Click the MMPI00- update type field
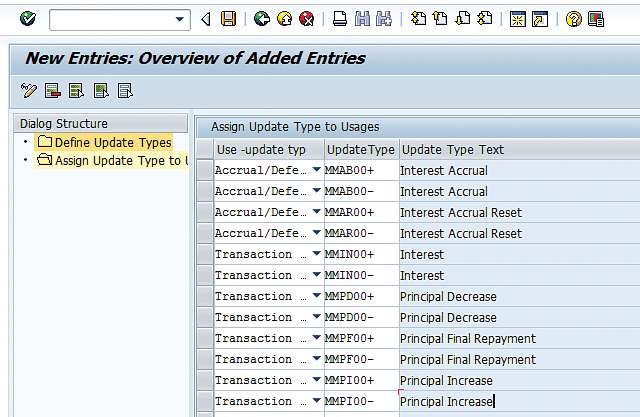This screenshot has width=640, height=417. 360,402
